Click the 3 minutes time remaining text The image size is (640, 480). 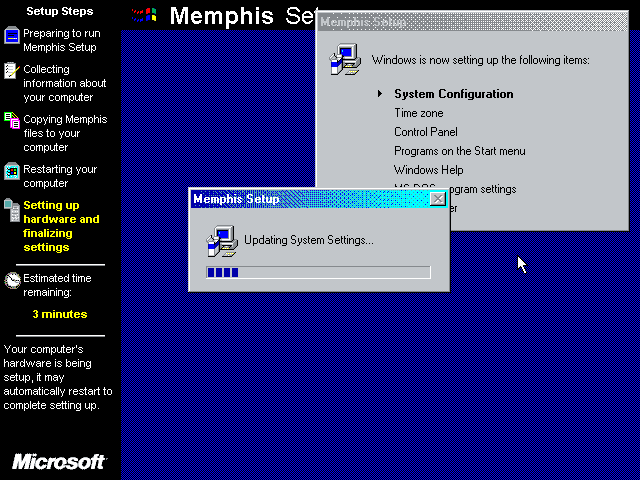click(60, 314)
